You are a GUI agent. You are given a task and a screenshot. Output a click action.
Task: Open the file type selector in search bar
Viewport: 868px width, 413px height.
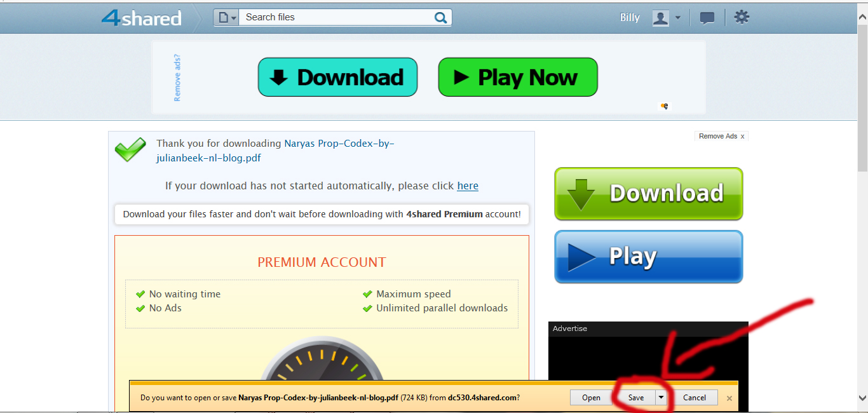226,18
